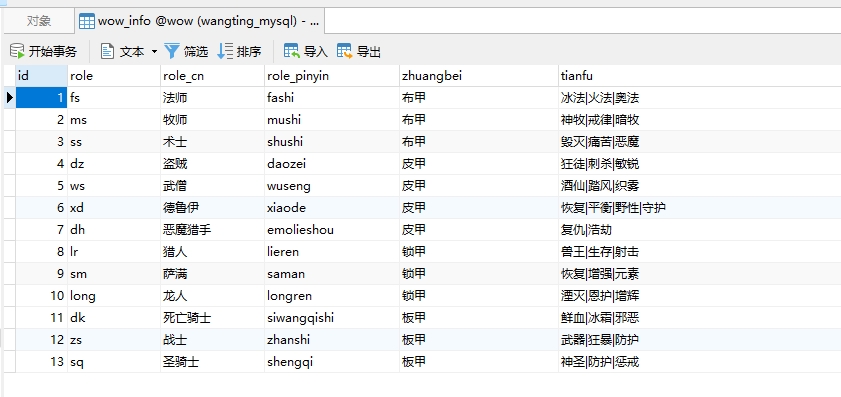Select the tianfu cell '湮灭|恩护|增辉'
Viewport: 841px width, 397px height.
[699, 296]
